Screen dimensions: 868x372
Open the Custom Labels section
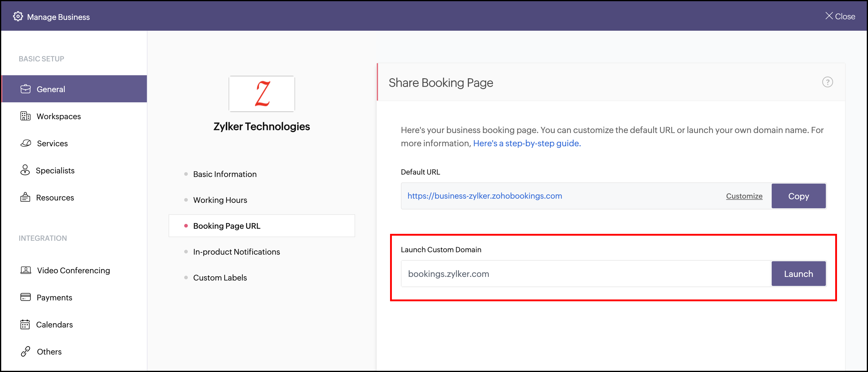(x=220, y=278)
